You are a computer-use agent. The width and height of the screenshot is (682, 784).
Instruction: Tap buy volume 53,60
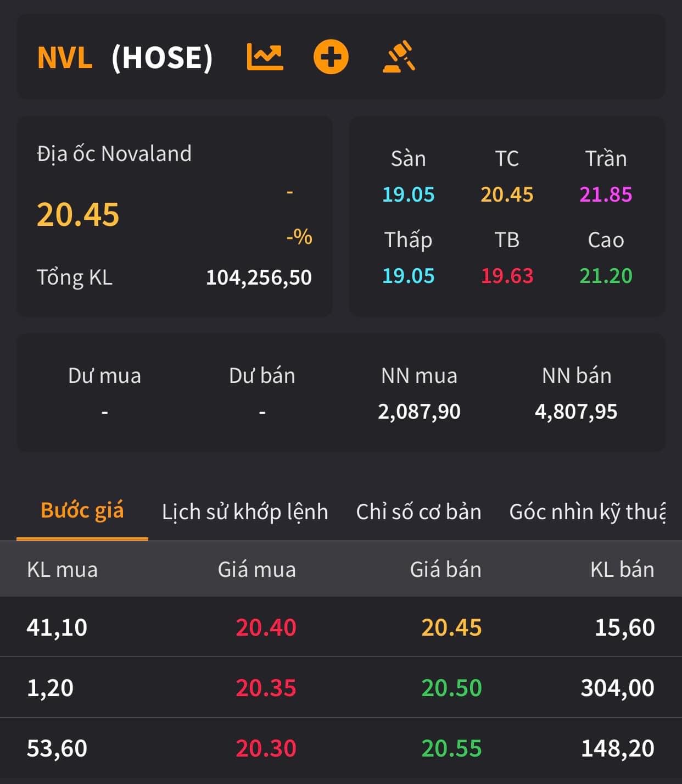[x=57, y=748]
